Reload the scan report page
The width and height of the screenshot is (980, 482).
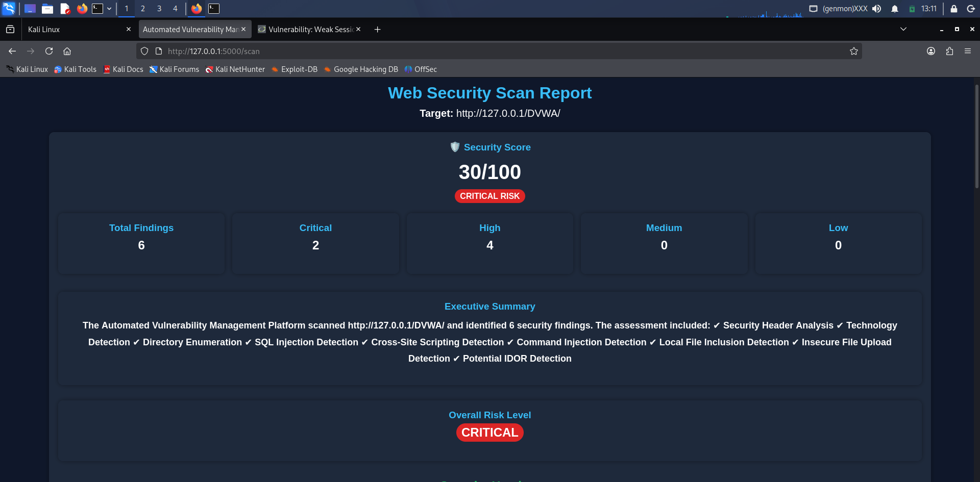pos(49,51)
